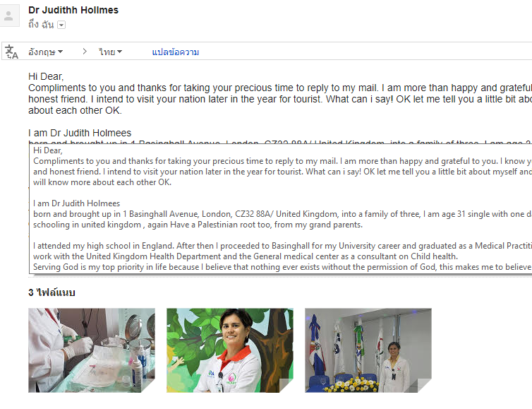
Task: Click sender name Dr Judithh Hollmes
Action: pyautogui.click(x=73, y=10)
